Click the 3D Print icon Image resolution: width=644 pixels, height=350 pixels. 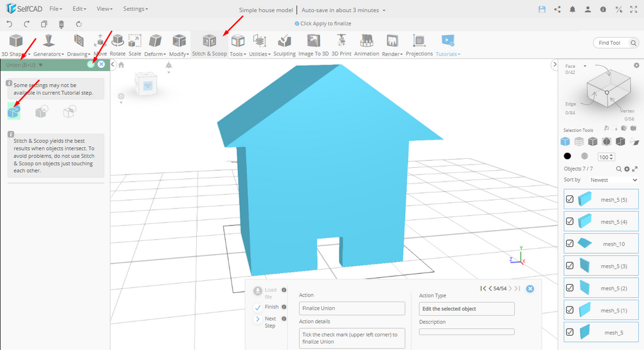click(x=341, y=44)
